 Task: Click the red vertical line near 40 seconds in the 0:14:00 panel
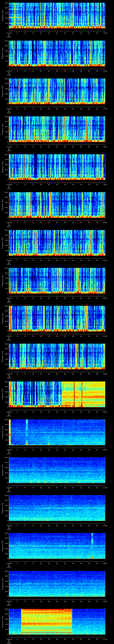[73, 15]
